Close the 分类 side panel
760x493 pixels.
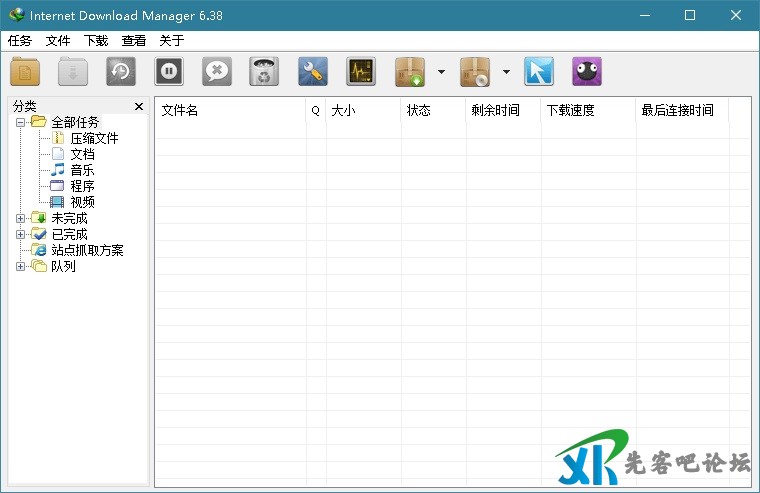click(x=139, y=106)
